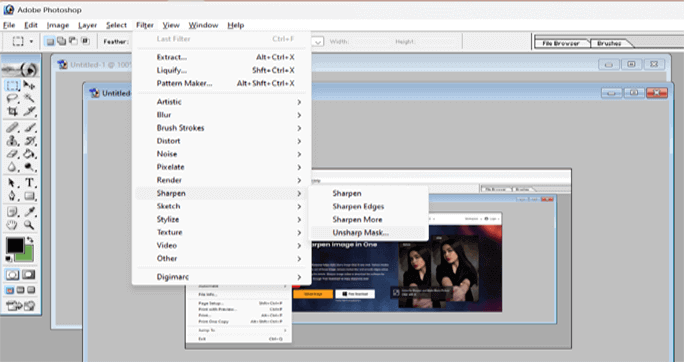
Task: Select the Slice tool
Action: click(x=29, y=112)
